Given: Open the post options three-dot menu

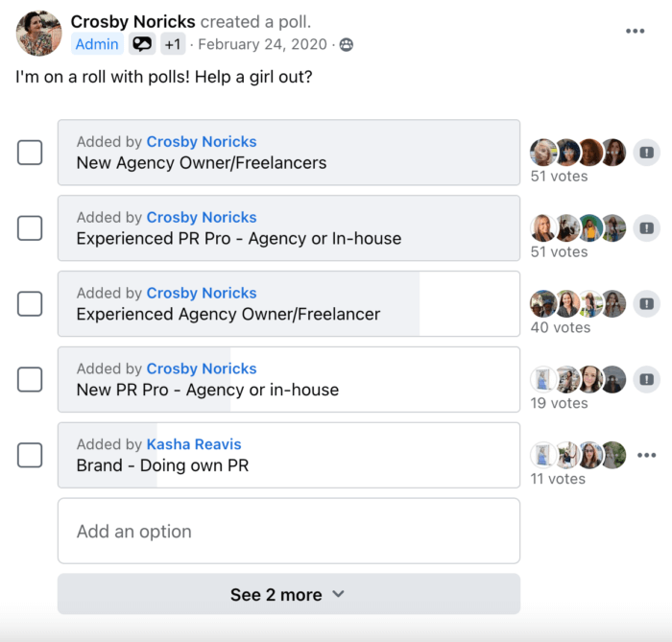Looking at the screenshot, I should click(x=635, y=31).
